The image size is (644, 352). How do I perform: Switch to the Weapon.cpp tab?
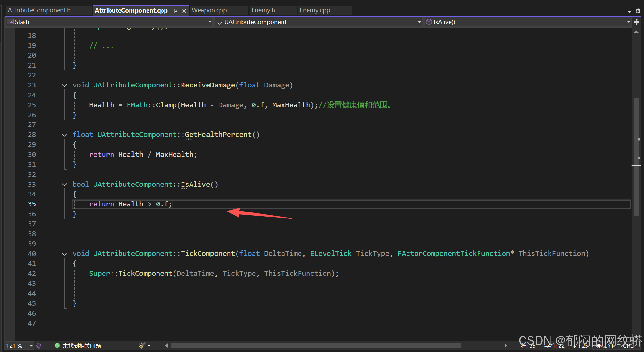click(x=209, y=10)
